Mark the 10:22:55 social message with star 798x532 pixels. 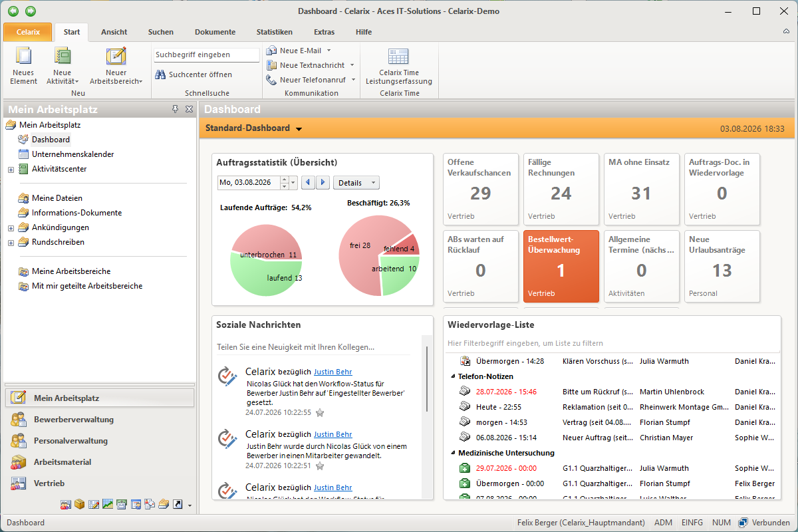tap(320, 412)
